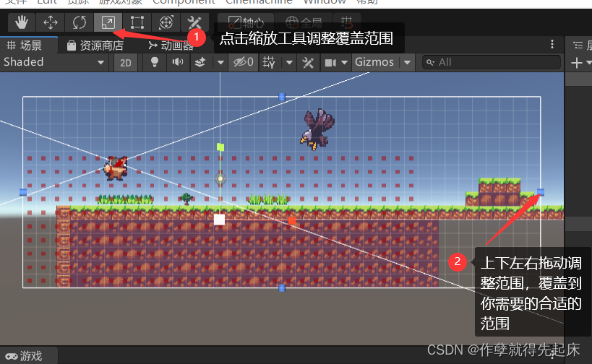Click the top blue boundary handle
592x364 pixels.
click(x=282, y=97)
